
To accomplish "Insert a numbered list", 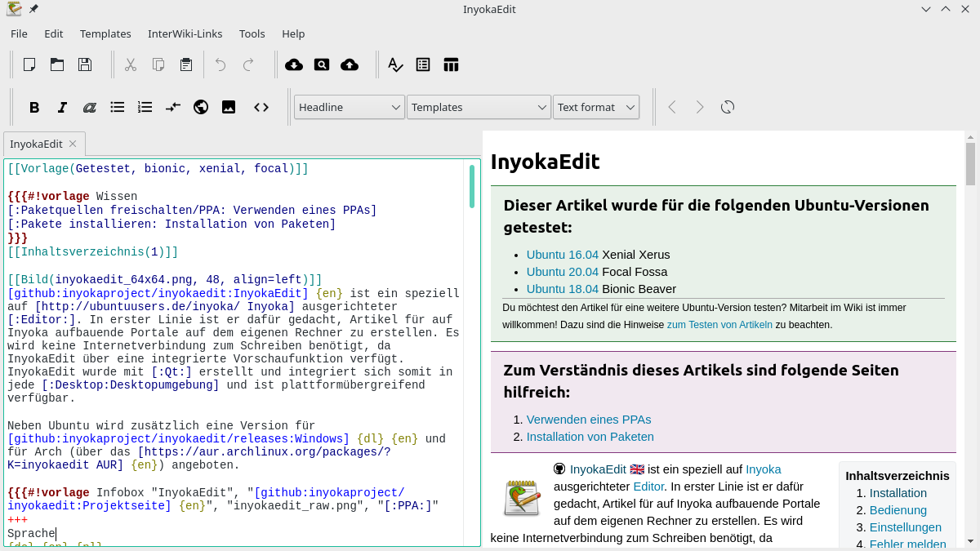I will click(145, 107).
